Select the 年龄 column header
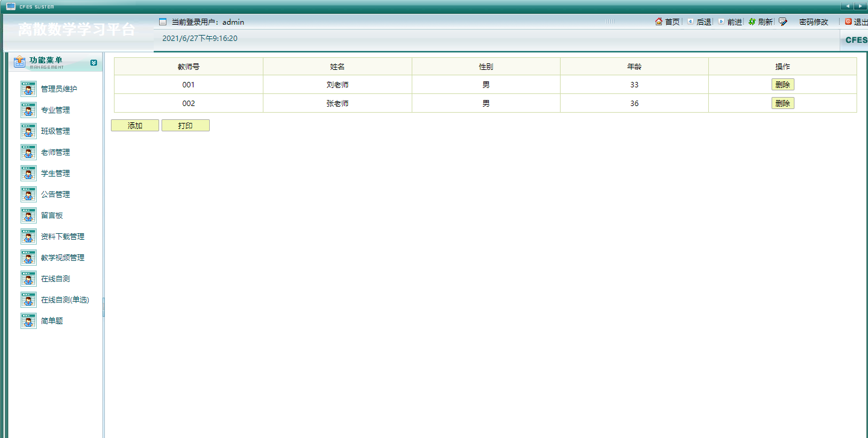868x438 pixels. pyautogui.click(x=634, y=66)
